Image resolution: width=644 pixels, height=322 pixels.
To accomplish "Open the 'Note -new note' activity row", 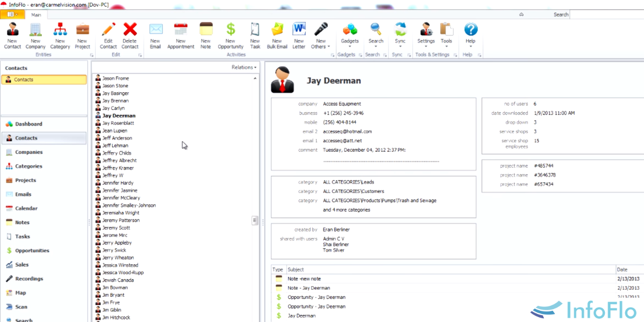I will pyautogui.click(x=304, y=279).
